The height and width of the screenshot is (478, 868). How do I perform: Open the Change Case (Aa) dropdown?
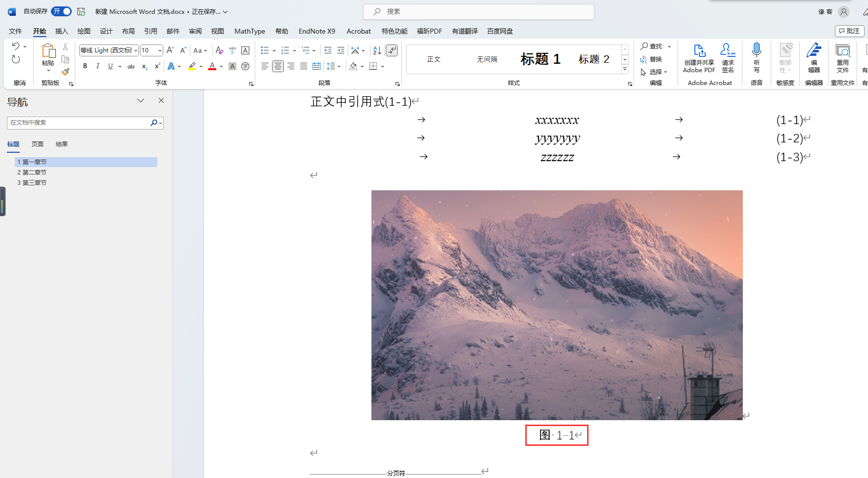[200, 50]
